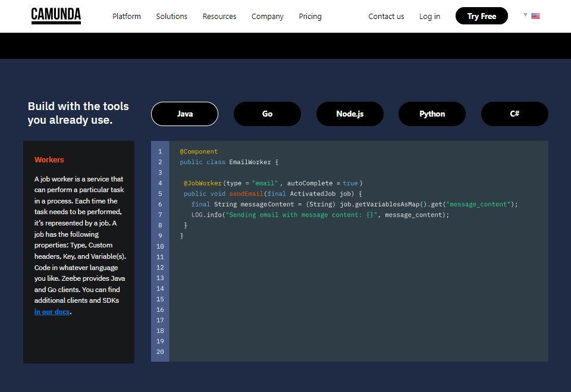Open the Platform menu
571x392 pixels.
126,17
